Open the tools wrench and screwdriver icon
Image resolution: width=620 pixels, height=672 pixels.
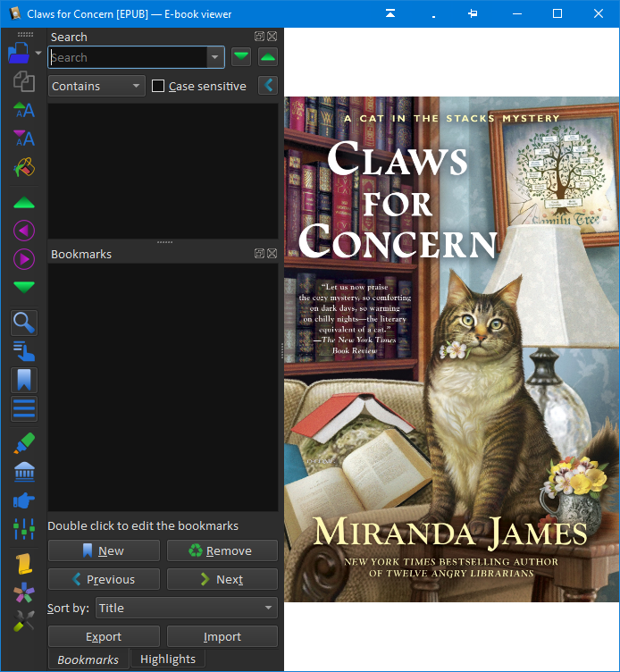coord(24,621)
